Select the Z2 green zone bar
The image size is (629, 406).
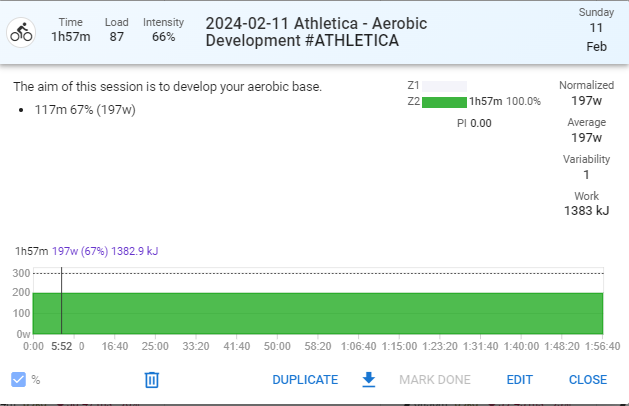(444, 102)
